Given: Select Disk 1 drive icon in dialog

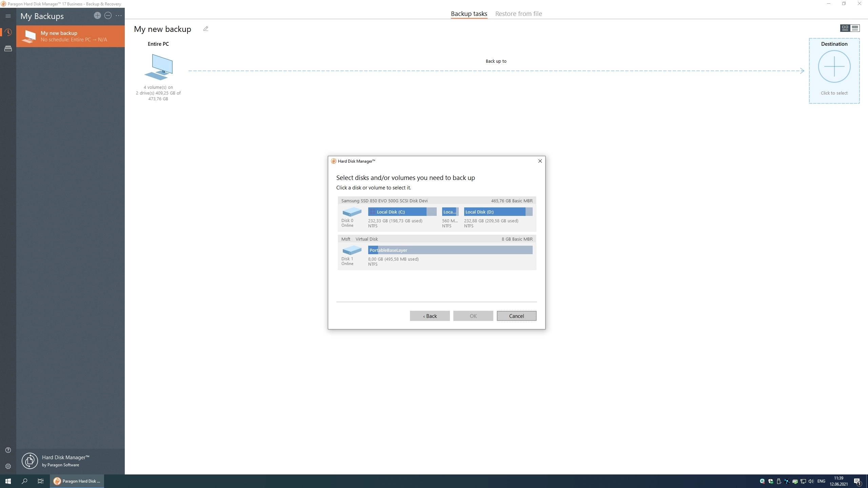Looking at the screenshot, I should pyautogui.click(x=352, y=250).
